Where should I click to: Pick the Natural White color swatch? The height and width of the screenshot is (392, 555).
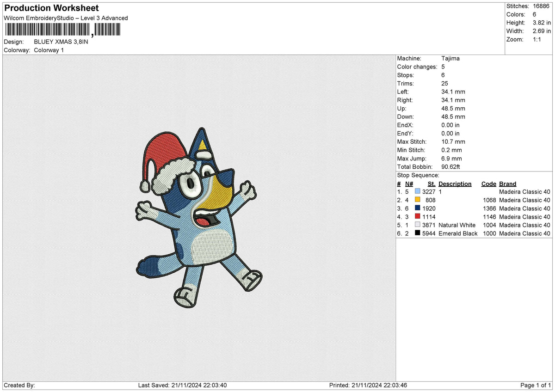coord(418,225)
